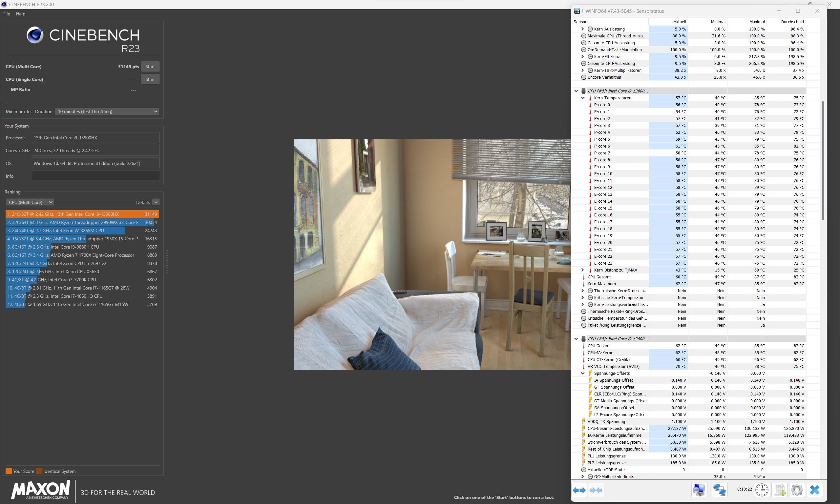Image resolution: width=840 pixels, height=504 pixels.
Task: Click the Info input field
Action: tap(96, 176)
